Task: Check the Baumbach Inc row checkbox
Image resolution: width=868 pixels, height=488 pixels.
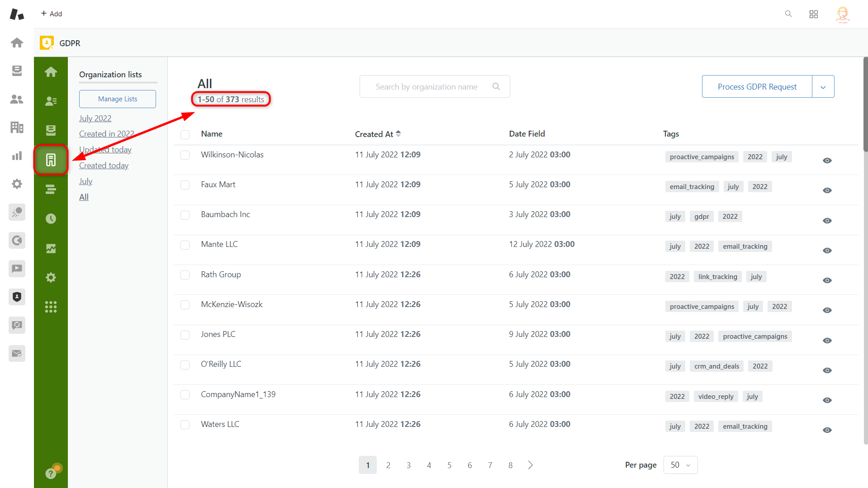Action: click(185, 215)
